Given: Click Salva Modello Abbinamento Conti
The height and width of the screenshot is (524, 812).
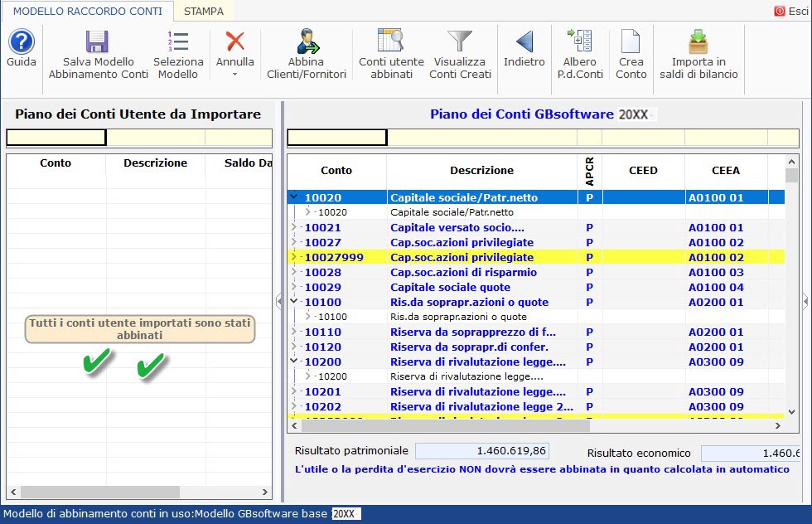Looking at the screenshot, I should point(98,56).
